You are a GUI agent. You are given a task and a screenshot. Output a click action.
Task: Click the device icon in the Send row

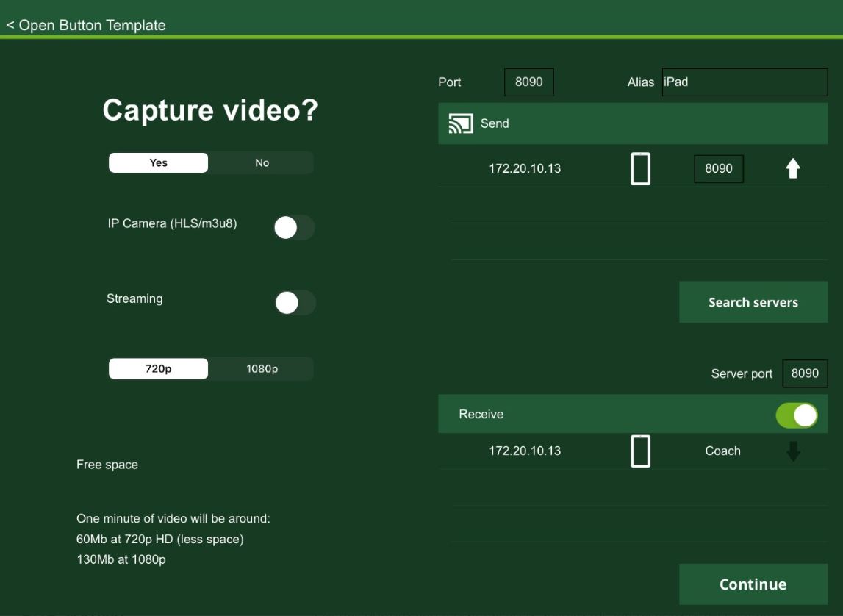click(640, 169)
